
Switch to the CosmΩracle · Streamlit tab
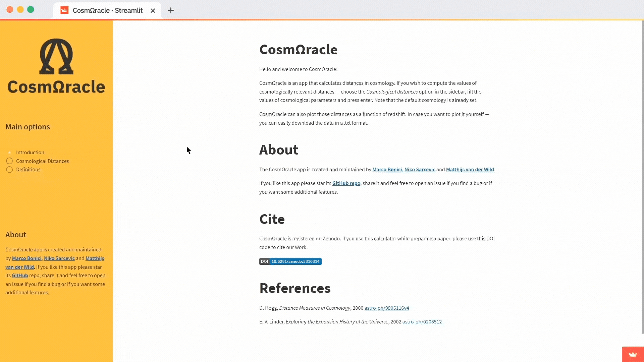tap(107, 10)
